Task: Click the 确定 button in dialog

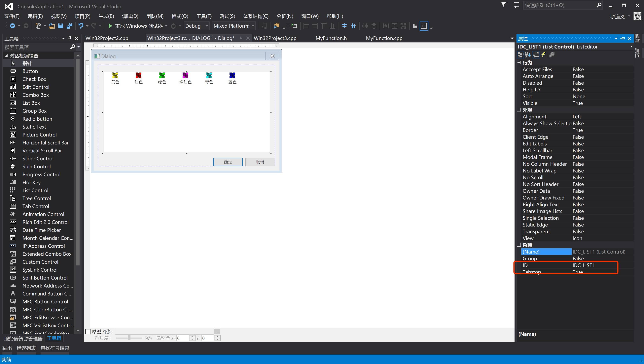Action: point(228,162)
